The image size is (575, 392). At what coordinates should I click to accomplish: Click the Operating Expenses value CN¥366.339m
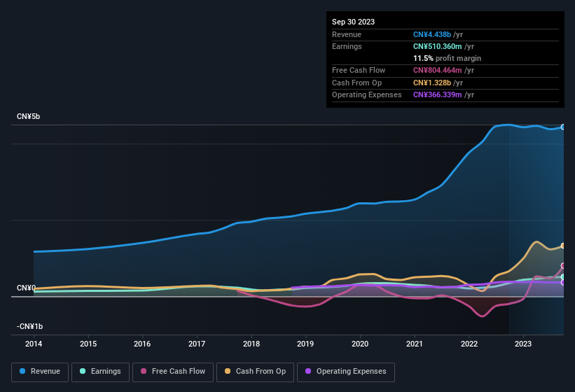click(438, 94)
